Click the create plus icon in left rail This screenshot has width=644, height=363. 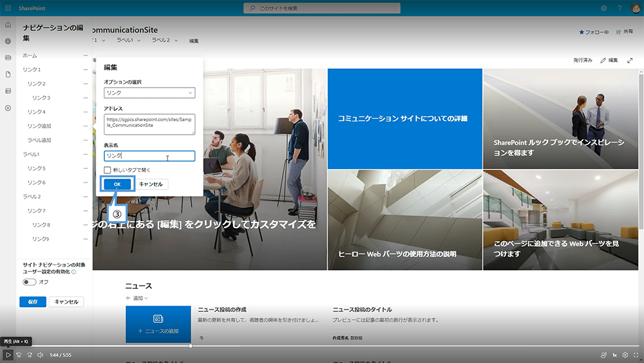(x=8, y=108)
